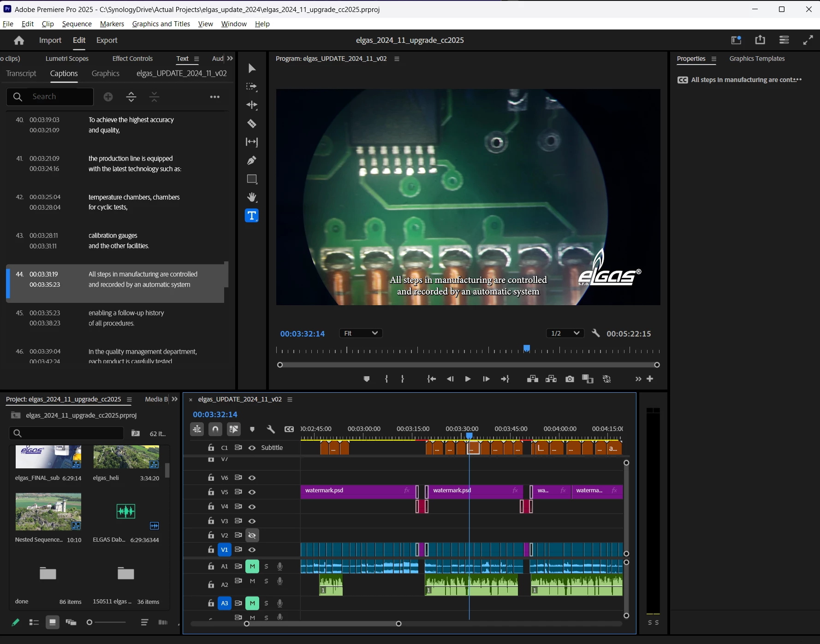Select the Razor tool
This screenshot has height=644, width=820.
tap(252, 124)
